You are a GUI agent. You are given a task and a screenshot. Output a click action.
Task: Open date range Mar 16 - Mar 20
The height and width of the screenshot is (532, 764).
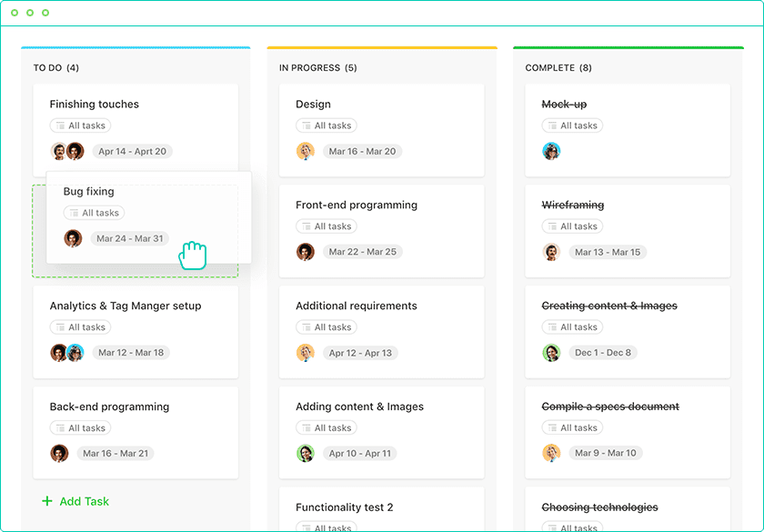coord(362,152)
